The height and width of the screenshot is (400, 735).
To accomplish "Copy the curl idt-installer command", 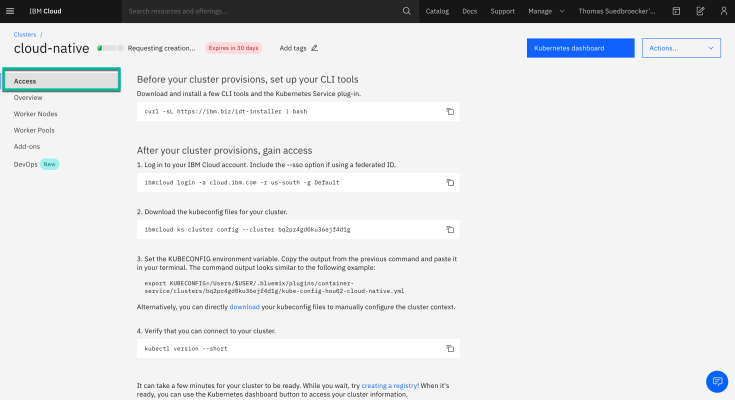I will (450, 112).
